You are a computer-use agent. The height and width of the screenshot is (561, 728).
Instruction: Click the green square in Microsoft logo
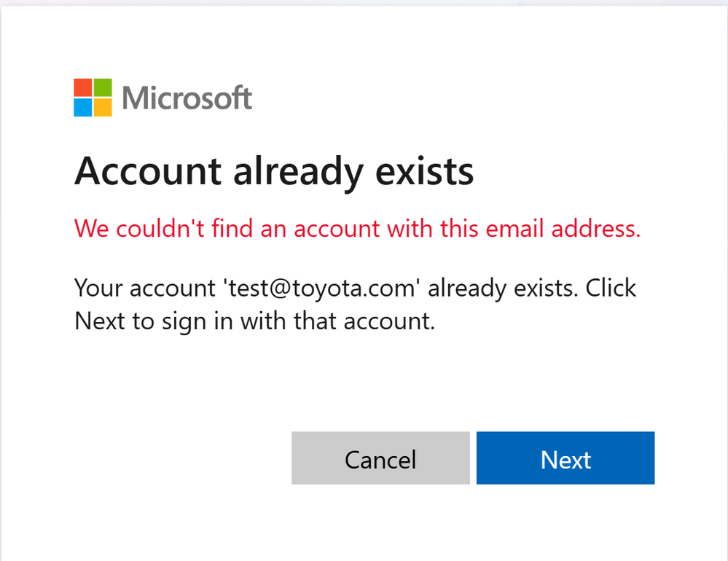point(103,87)
